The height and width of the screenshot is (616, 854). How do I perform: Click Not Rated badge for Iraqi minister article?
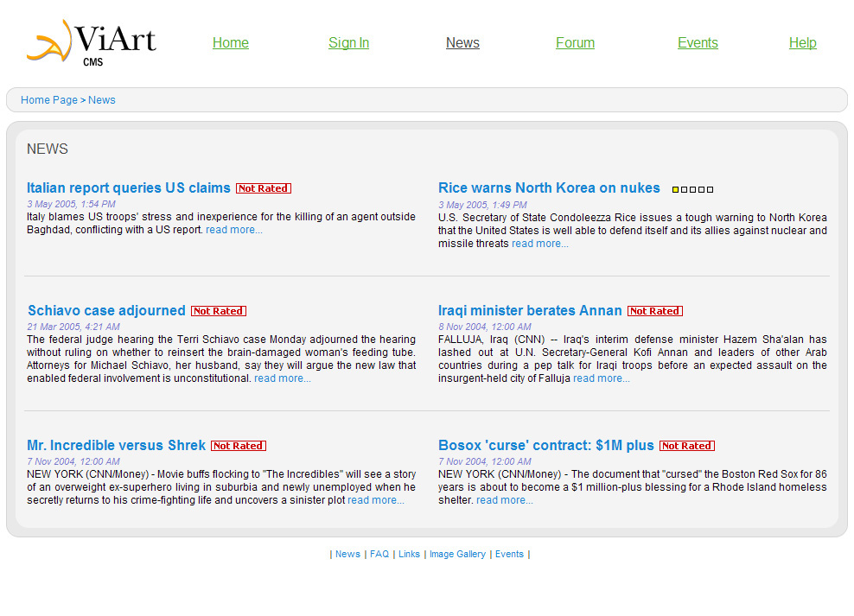tap(655, 311)
